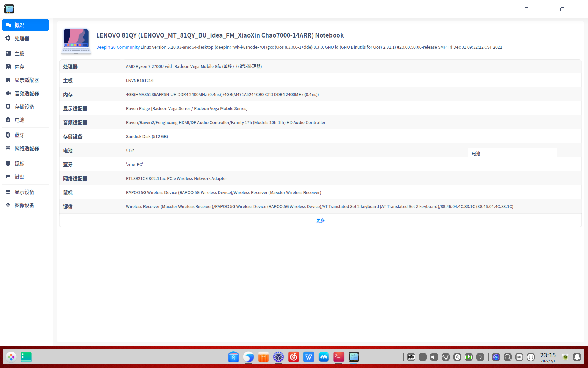Click the RAPOO 5G mouse device value
The height and width of the screenshot is (368, 588).
[x=223, y=192]
